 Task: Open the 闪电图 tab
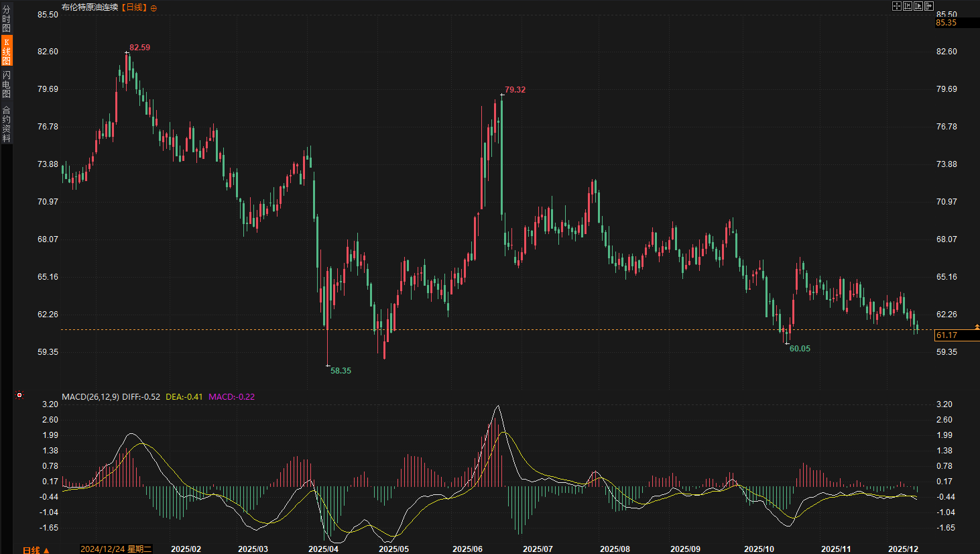tap(6, 84)
